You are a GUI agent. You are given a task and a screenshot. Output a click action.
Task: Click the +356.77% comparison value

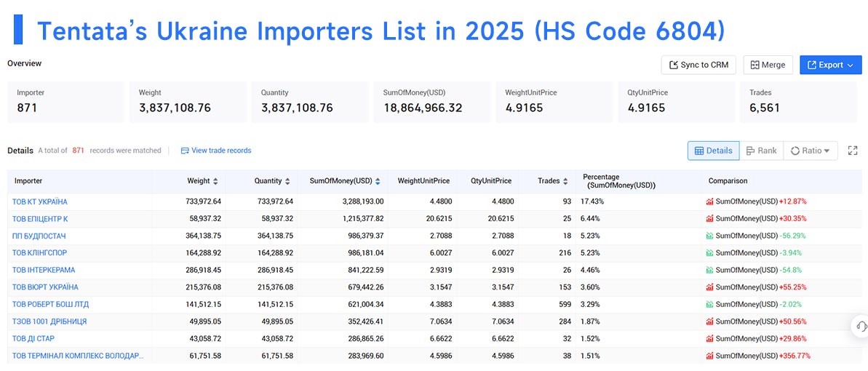click(795, 356)
